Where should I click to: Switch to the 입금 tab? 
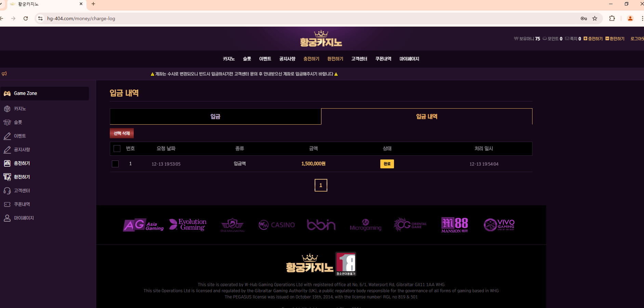[x=215, y=116]
